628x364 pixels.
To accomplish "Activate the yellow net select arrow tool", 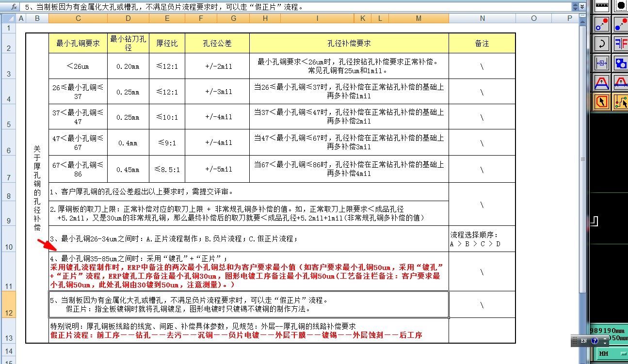I will click(621, 102).
